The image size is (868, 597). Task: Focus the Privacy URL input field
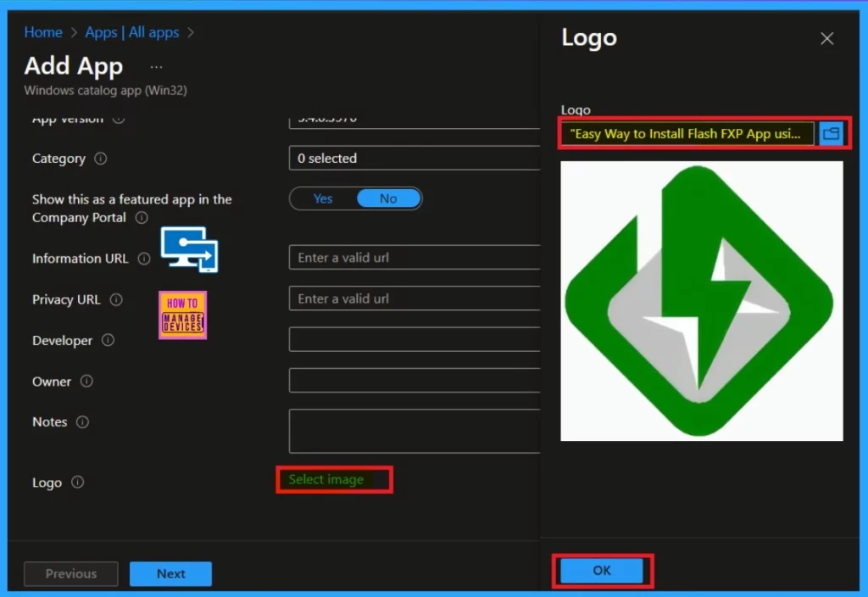tap(414, 298)
